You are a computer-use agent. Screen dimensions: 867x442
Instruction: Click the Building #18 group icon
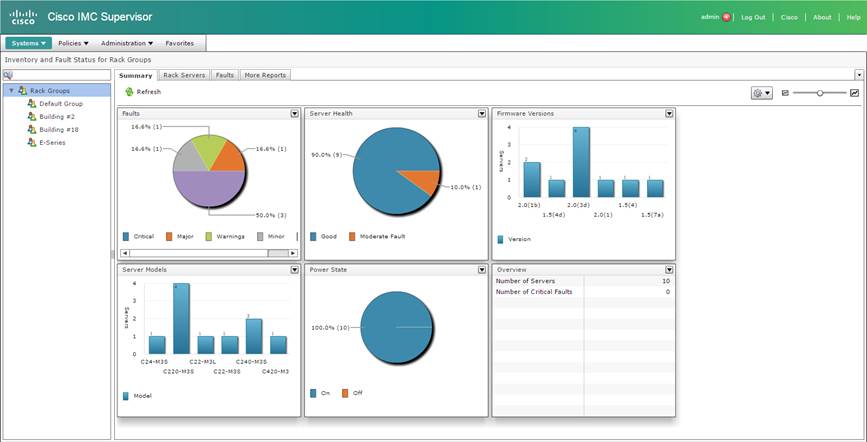[32, 129]
